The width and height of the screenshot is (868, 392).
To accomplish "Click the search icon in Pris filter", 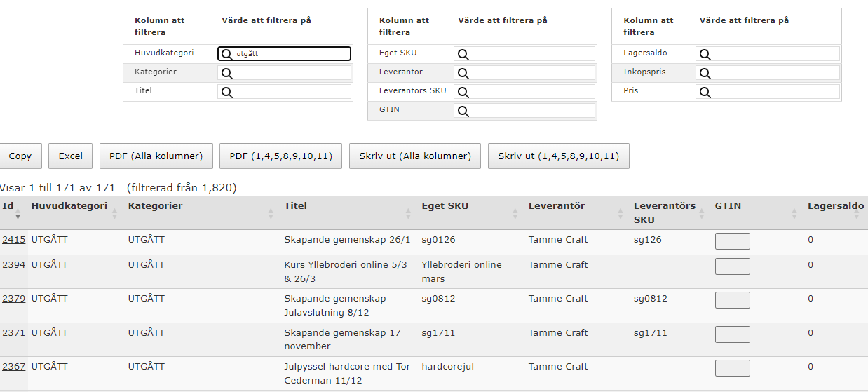I will (x=705, y=92).
